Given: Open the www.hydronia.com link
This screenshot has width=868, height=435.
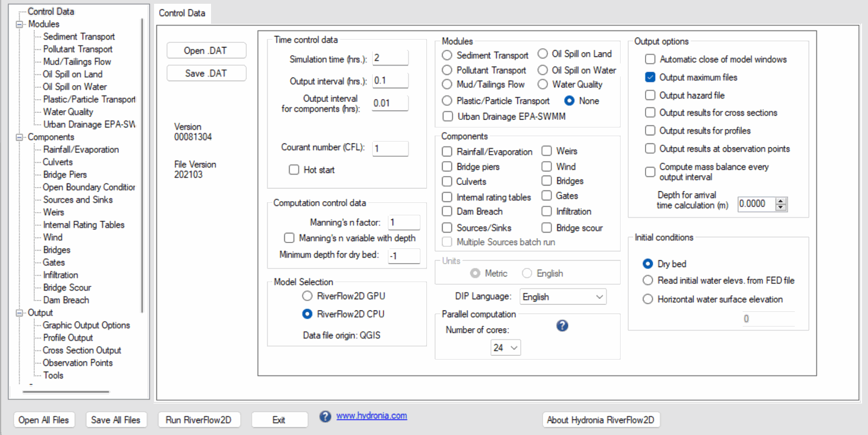Looking at the screenshot, I should tap(372, 416).
